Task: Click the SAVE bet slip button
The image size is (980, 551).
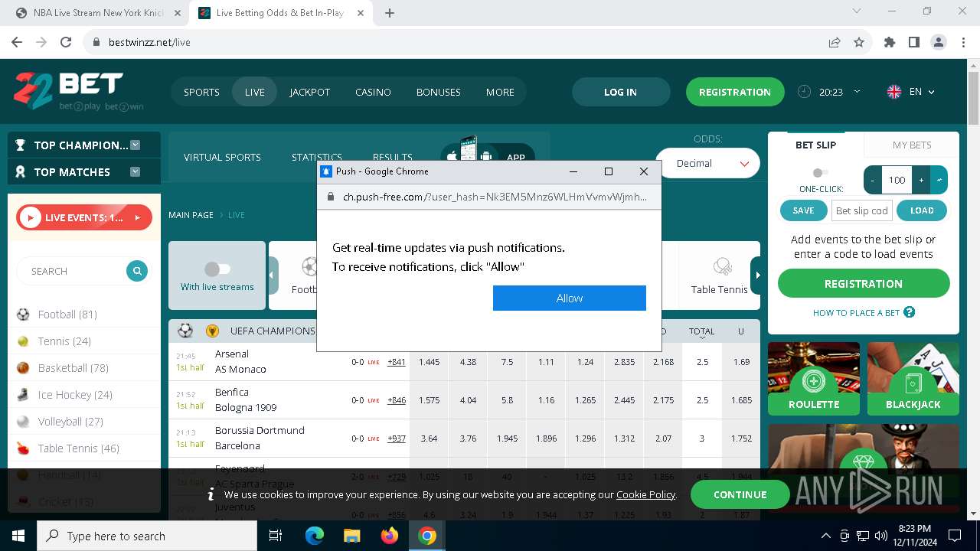Action: point(803,210)
